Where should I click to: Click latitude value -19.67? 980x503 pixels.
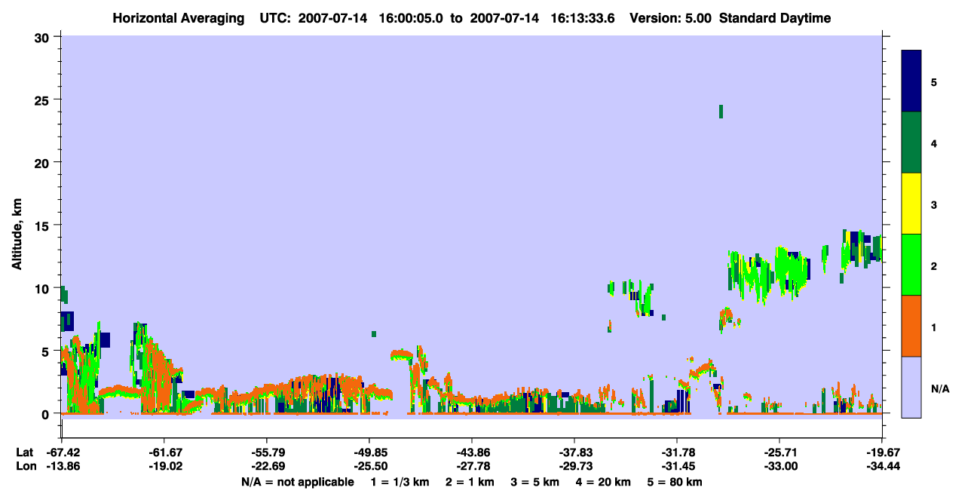coord(882,452)
